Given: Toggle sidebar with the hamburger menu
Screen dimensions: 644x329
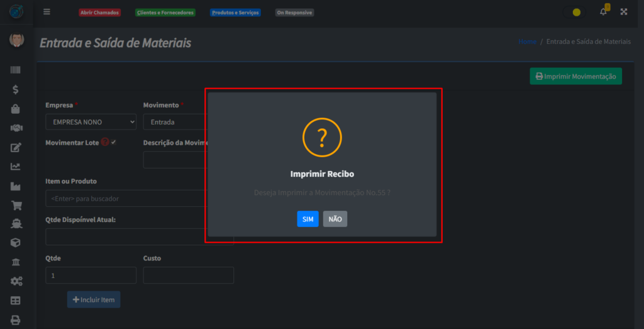Looking at the screenshot, I should [47, 12].
